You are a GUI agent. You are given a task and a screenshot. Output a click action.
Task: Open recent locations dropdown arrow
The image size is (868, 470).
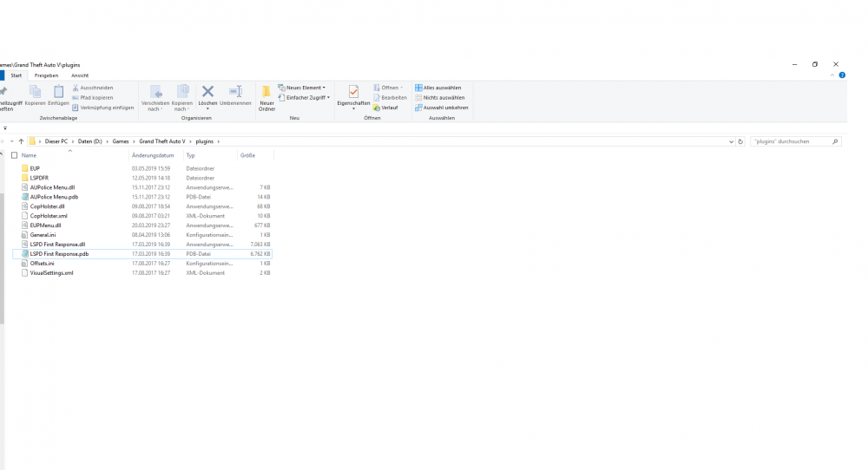[x=11, y=141]
